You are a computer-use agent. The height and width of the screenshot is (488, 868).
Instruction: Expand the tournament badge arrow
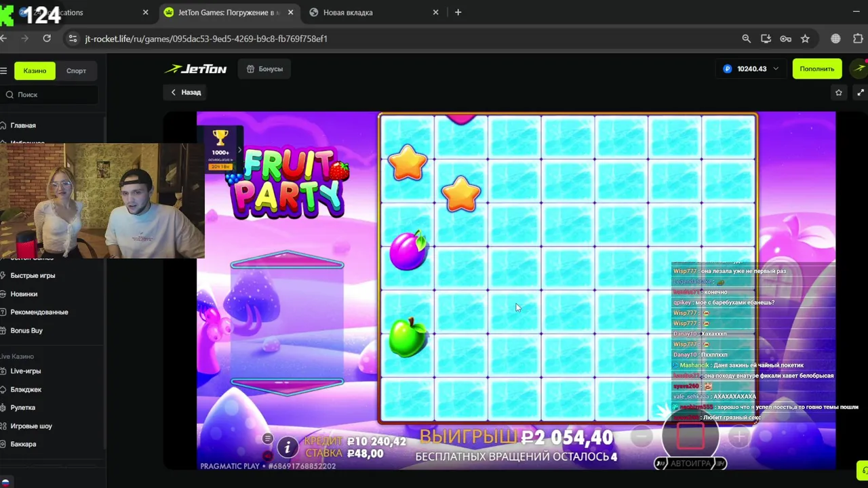239,150
